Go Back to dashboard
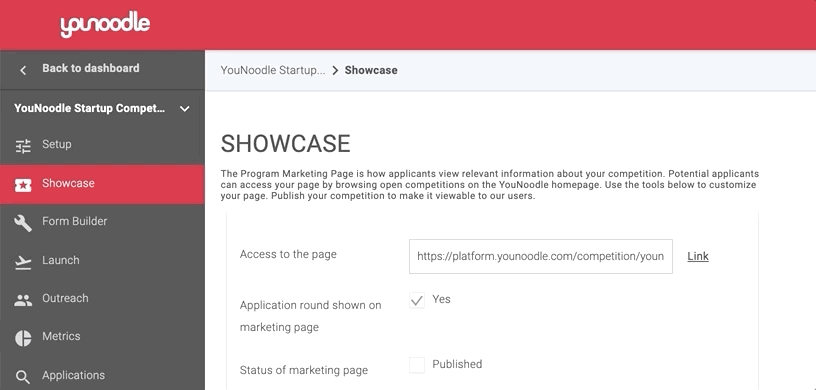Viewport: 816px width, 390px height. 91,68
